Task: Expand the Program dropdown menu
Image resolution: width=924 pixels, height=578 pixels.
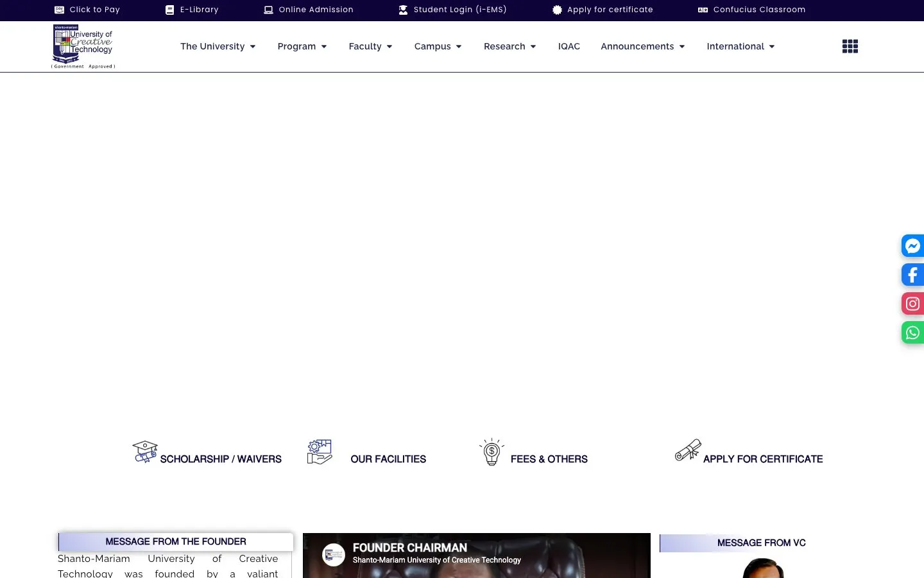Action: (302, 46)
